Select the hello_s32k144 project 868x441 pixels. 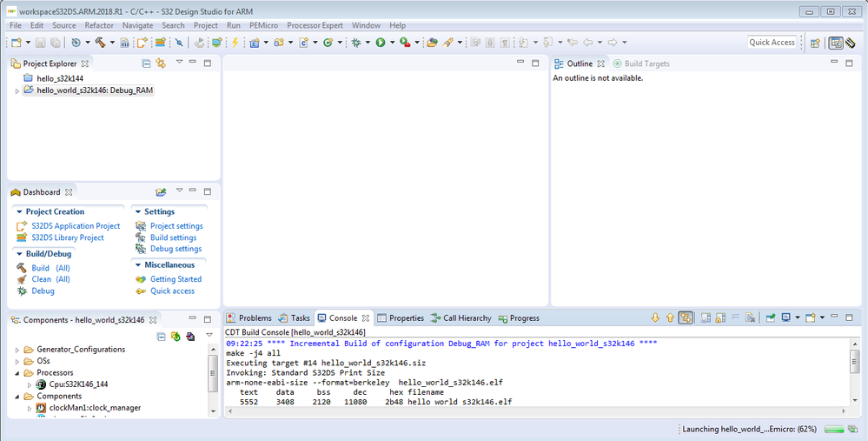tap(60, 78)
